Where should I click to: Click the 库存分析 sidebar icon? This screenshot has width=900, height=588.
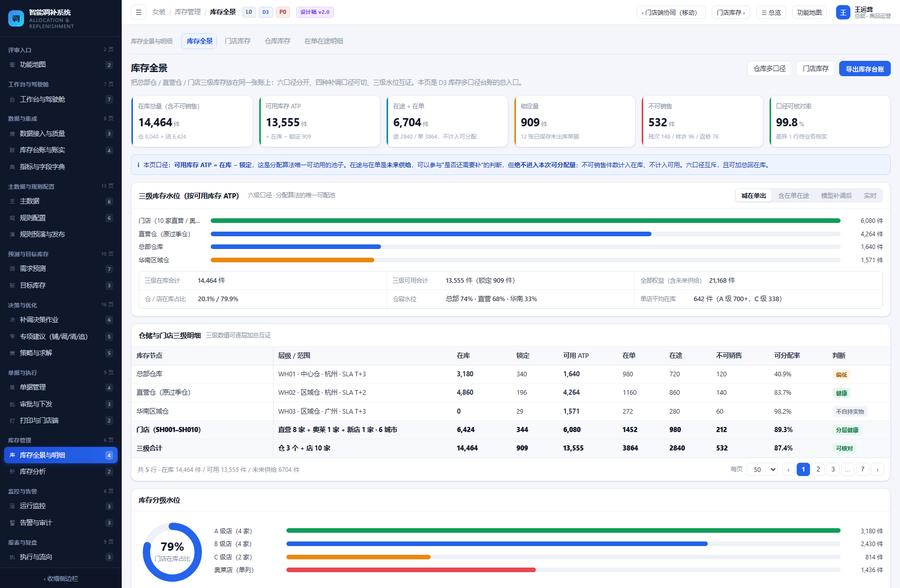(12, 472)
